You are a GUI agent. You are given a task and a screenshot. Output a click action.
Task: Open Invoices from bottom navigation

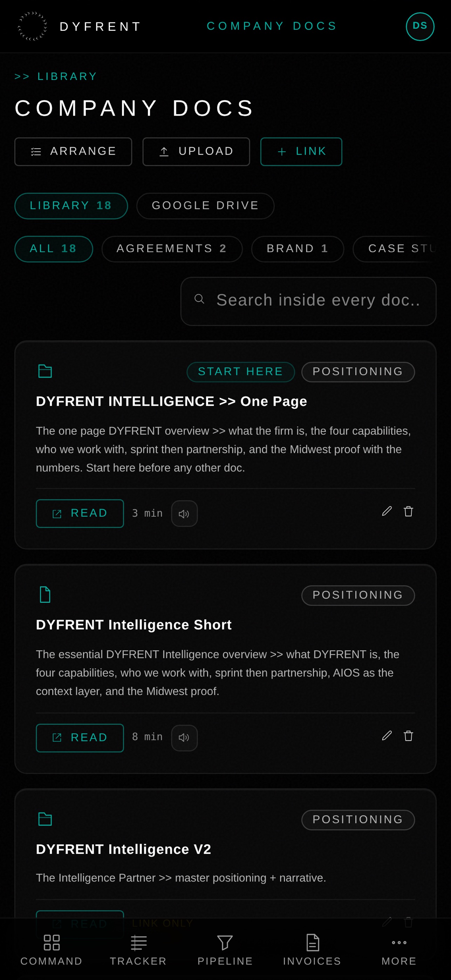click(312, 950)
